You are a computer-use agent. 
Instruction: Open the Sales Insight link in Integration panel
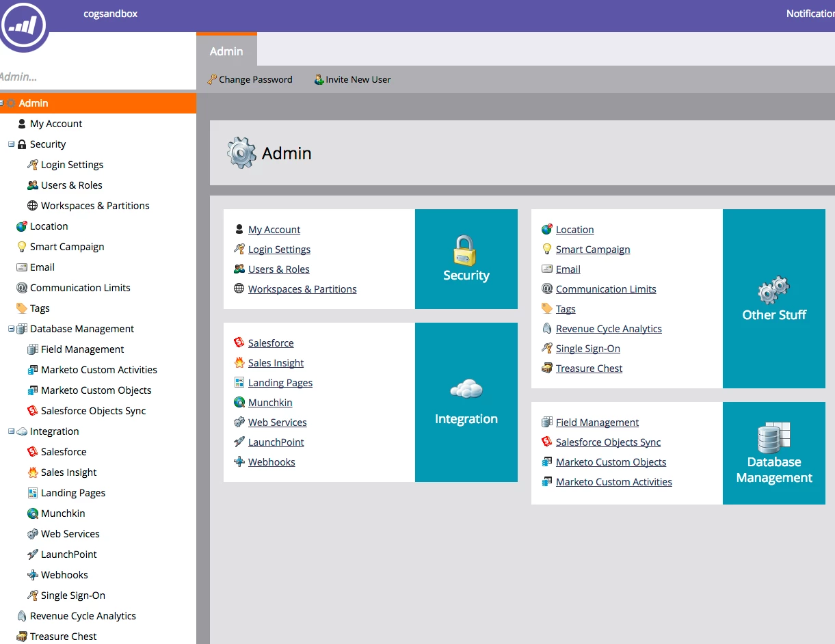pos(276,363)
